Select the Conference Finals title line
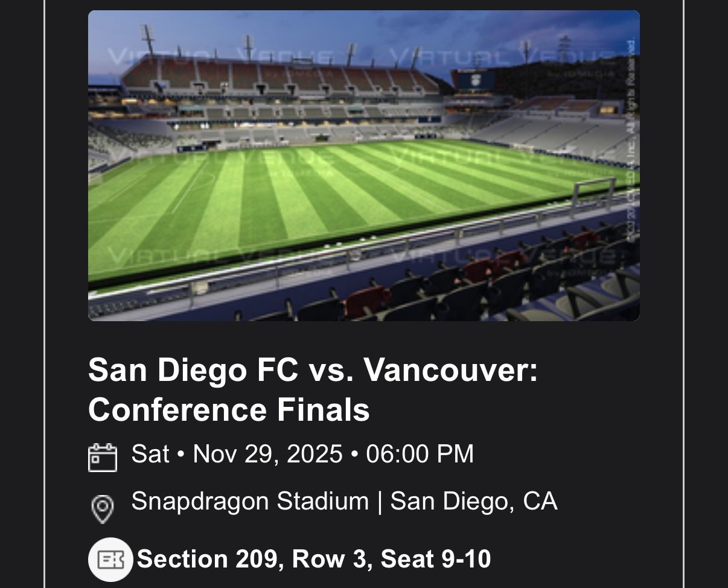The image size is (728, 588). tap(229, 409)
